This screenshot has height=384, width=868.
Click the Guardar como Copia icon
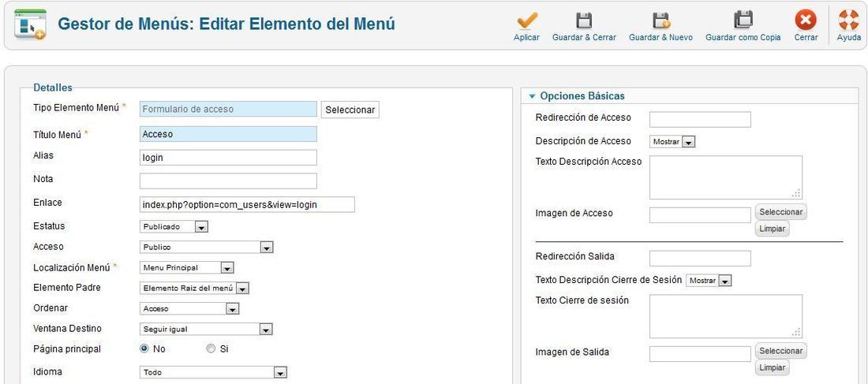743,21
